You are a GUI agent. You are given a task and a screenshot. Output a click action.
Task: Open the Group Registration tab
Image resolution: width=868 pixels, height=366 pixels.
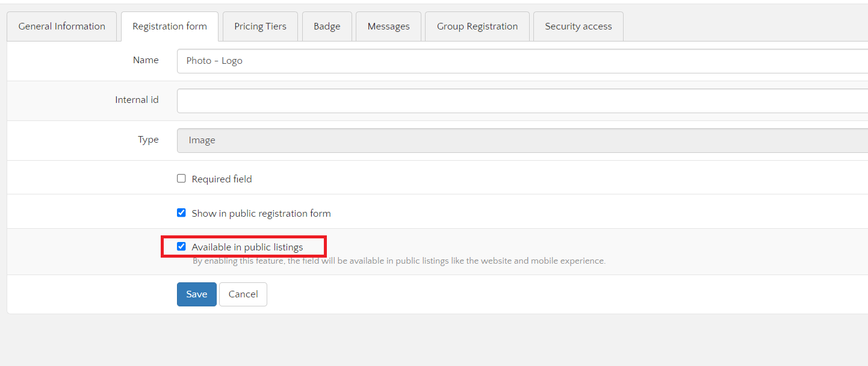click(x=477, y=26)
